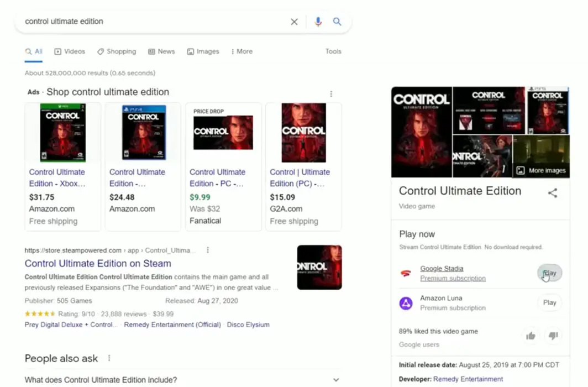The height and width of the screenshot is (387, 588).
Task: Click the $31.75 Amazon price
Action: coord(41,197)
